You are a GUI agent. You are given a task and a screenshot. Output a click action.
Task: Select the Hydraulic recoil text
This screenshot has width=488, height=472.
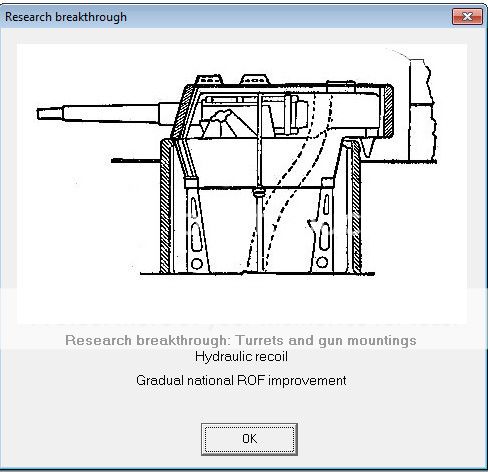pyautogui.click(x=241, y=357)
